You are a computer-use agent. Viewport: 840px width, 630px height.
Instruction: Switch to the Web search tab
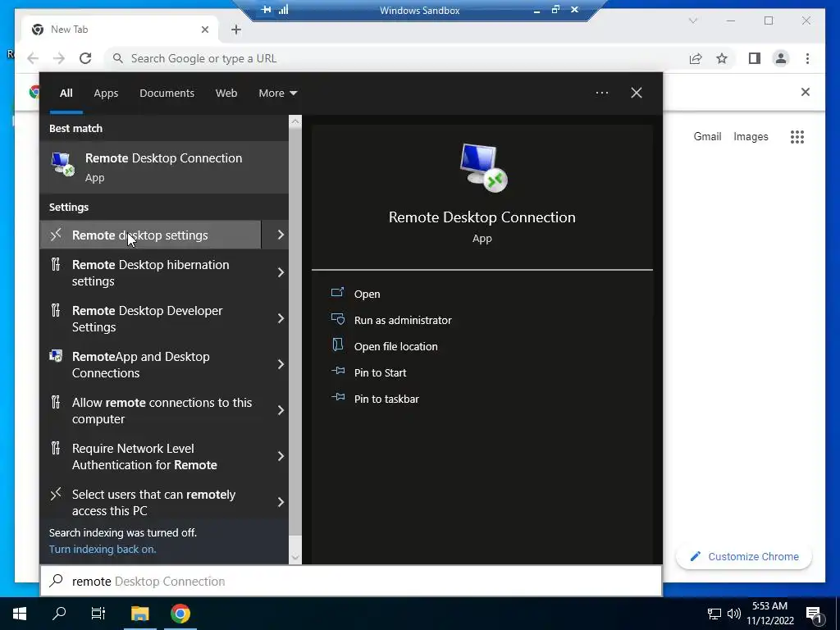(226, 94)
